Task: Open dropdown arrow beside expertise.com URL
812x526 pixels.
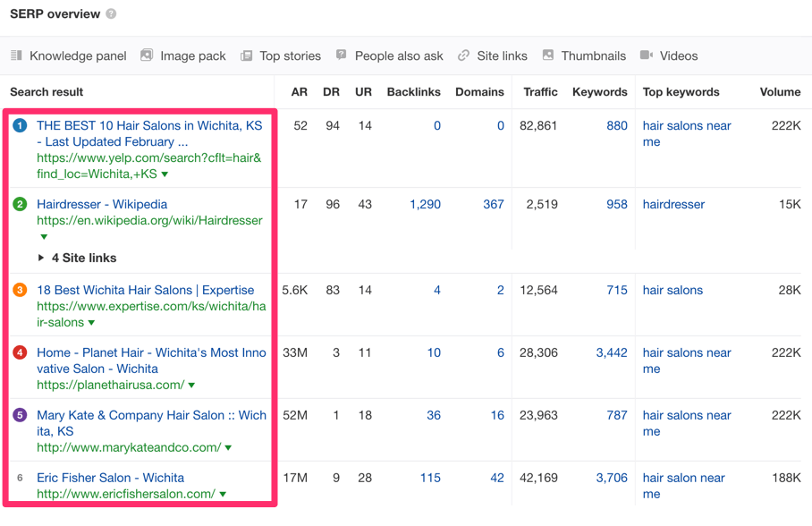Action: (x=91, y=322)
